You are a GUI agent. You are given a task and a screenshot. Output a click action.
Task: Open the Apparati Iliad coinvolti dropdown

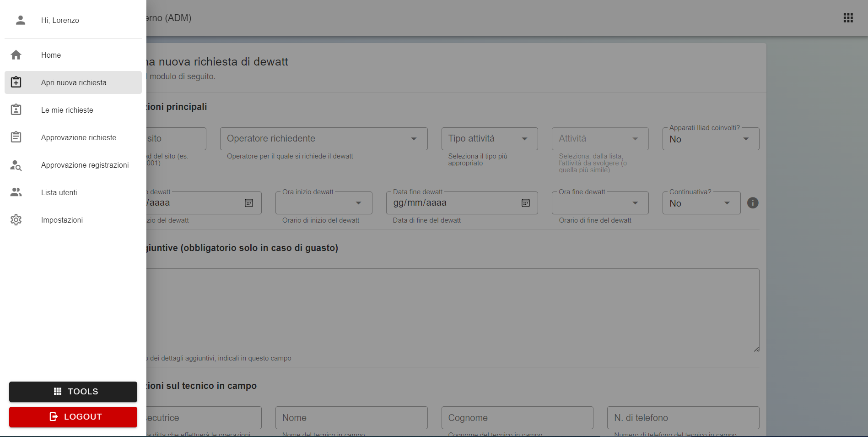click(x=711, y=139)
